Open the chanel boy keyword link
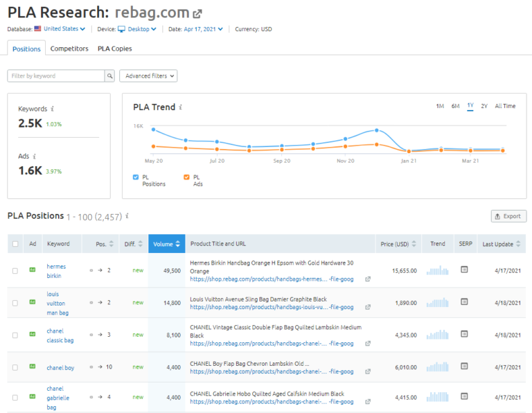The height and width of the screenshot is (413, 532). [60, 368]
